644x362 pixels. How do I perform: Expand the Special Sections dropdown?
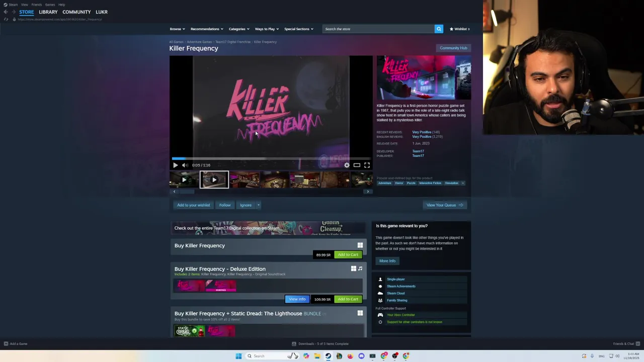(x=299, y=29)
